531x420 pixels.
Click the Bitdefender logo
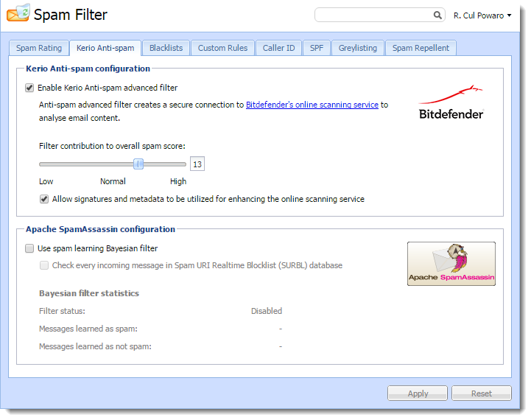pos(451,102)
